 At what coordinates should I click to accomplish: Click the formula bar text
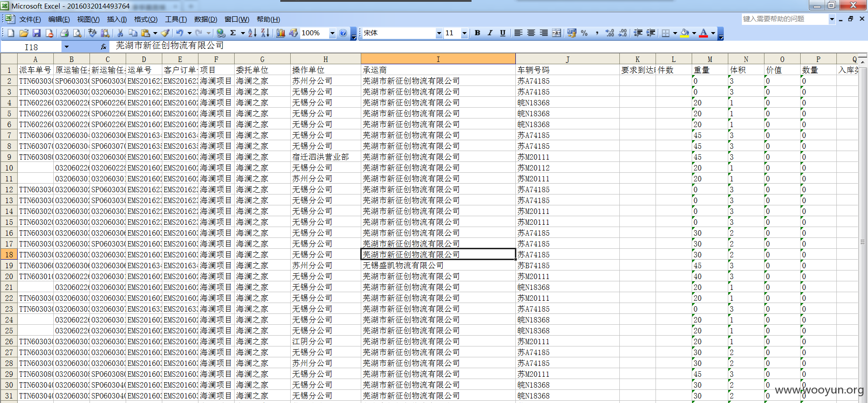170,46
